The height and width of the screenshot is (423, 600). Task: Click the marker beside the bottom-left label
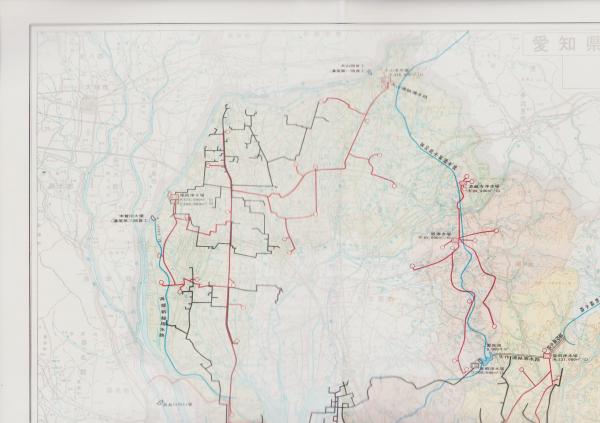160,402
